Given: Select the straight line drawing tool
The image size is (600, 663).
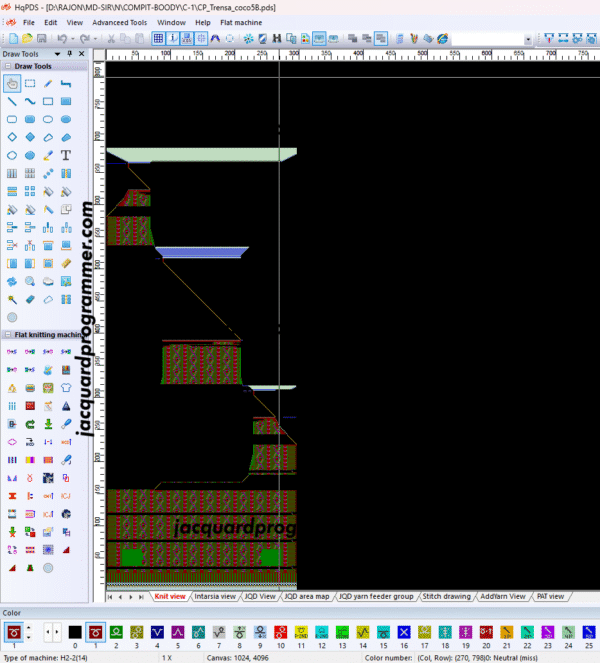Looking at the screenshot, I should pos(12,101).
